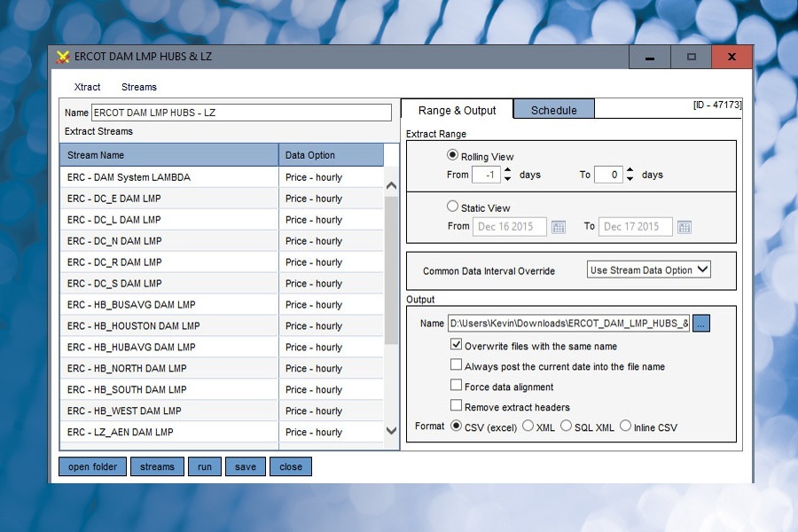Enable Force data alignment
The height and width of the screenshot is (532, 798).
pos(456,386)
